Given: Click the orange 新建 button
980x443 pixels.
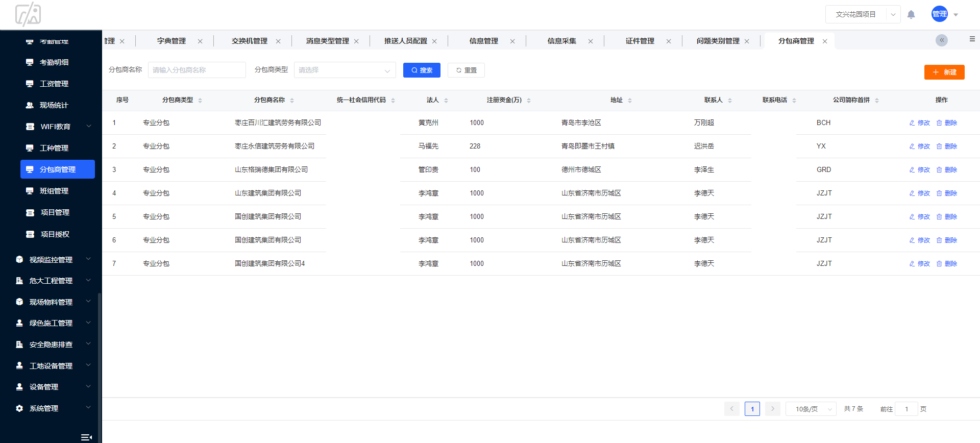Looking at the screenshot, I should click(944, 72).
